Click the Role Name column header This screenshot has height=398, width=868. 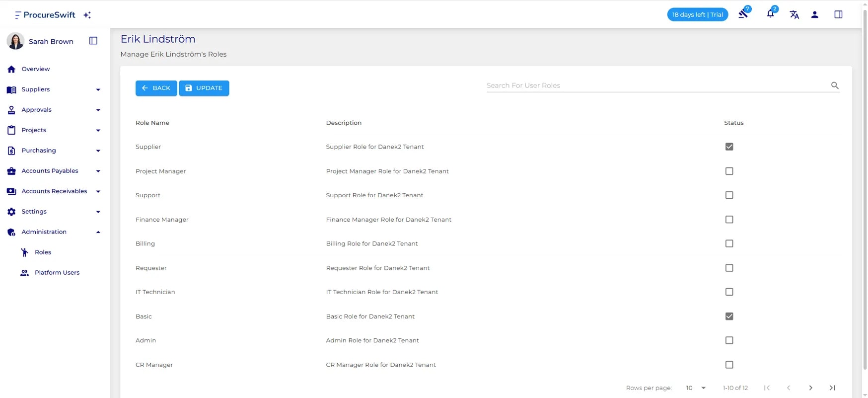point(152,123)
